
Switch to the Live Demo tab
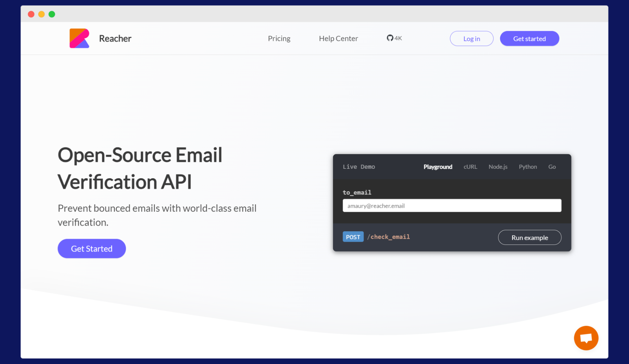359,166
